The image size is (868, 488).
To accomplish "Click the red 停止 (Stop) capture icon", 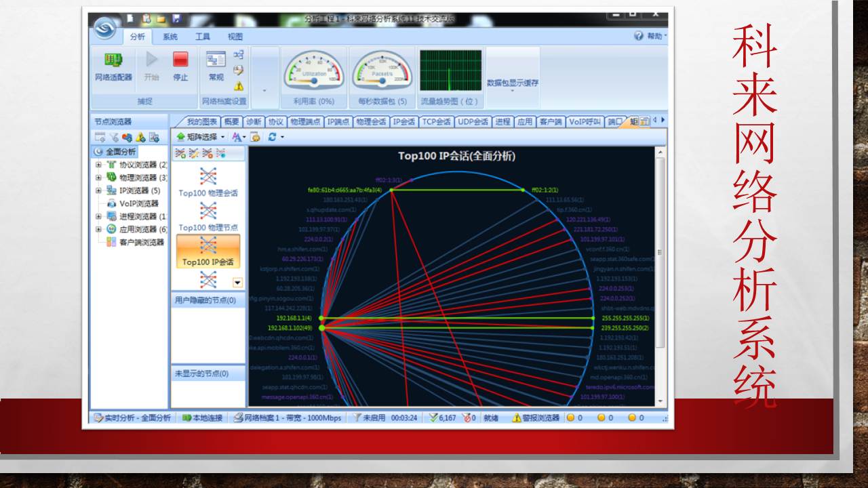I will pyautogui.click(x=180, y=60).
